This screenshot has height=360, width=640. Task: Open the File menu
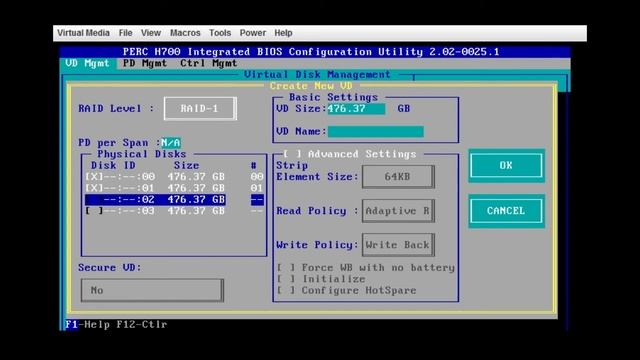pyautogui.click(x=125, y=33)
